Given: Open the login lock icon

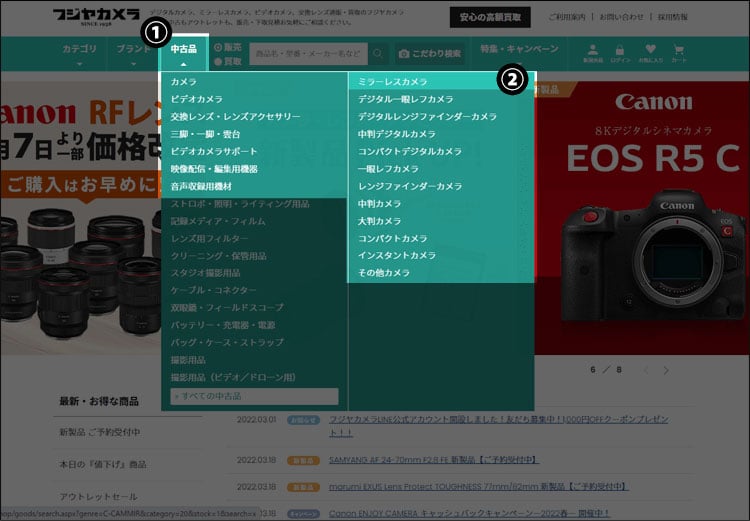Looking at the screenshot, I should [x=620, y=53].
